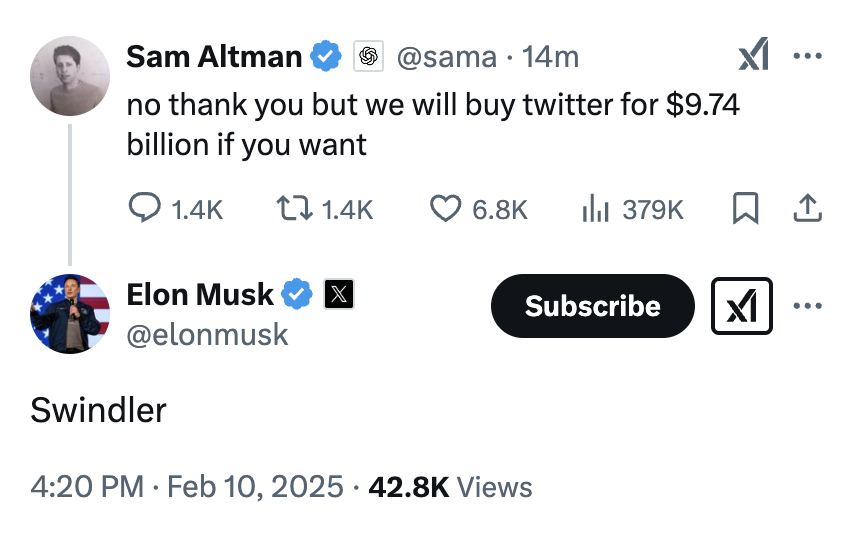Click the X affiliation badge next to Elon Musk
Viewport: 856px width, 536px height.
pos(339,294)
